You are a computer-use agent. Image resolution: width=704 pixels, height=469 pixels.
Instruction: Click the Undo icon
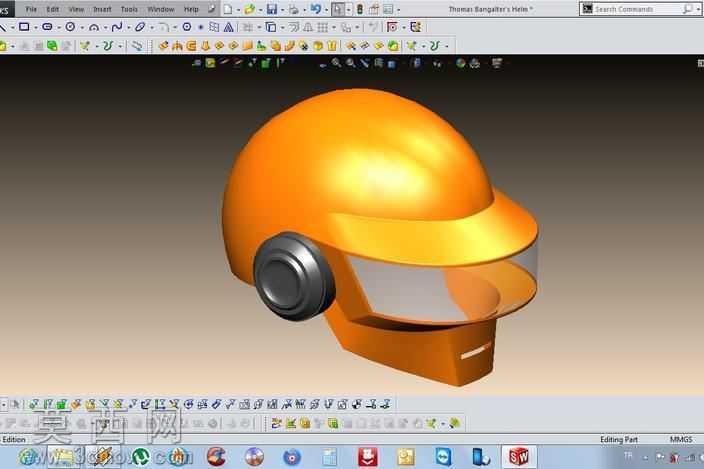pyautogui.click(x=316, y=9)
